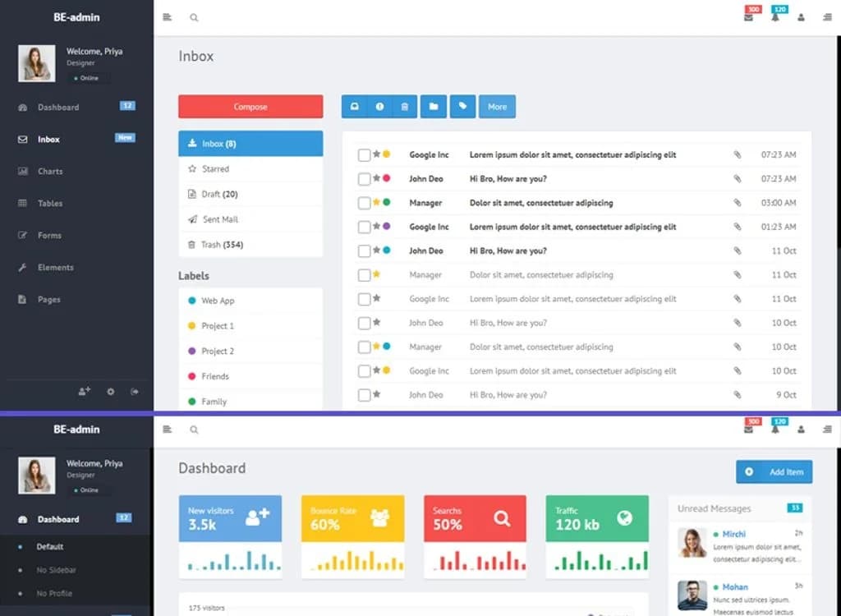
Task: Open the search icon in the top bar
Action: point(194,16)
